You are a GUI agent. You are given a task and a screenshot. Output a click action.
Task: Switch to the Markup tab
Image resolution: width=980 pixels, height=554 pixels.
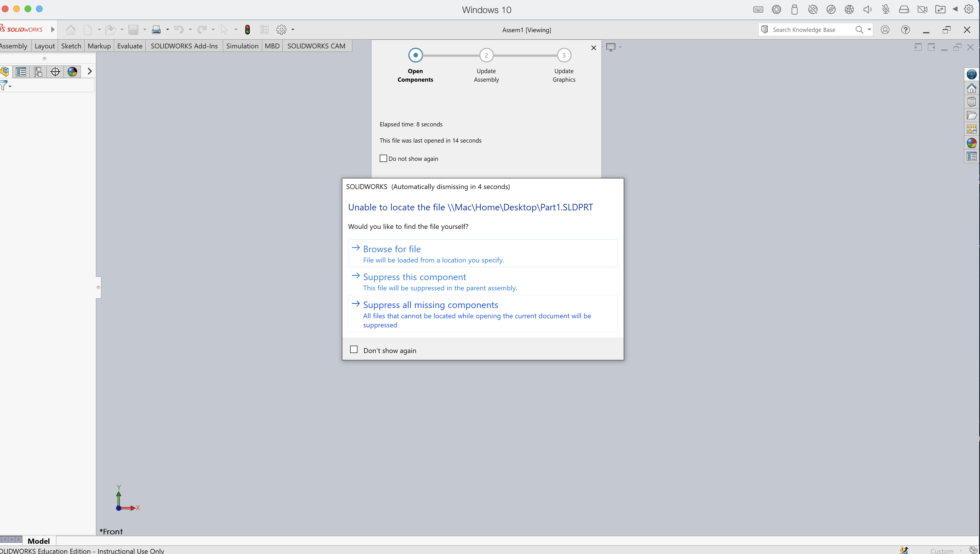99,46
